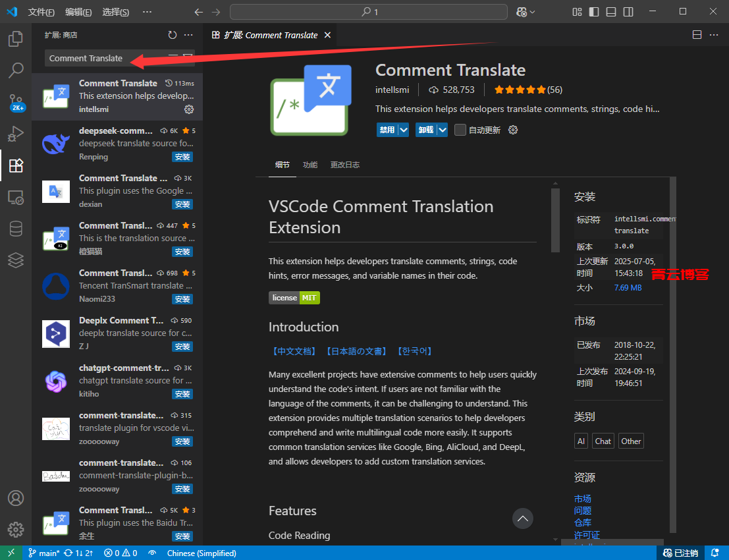Image resolution: width=729 pixels, height=560 pixels.
Task: Expand the Uninstall button dropdown arrow
Action: pyautogui.click(x=443, y=130)
